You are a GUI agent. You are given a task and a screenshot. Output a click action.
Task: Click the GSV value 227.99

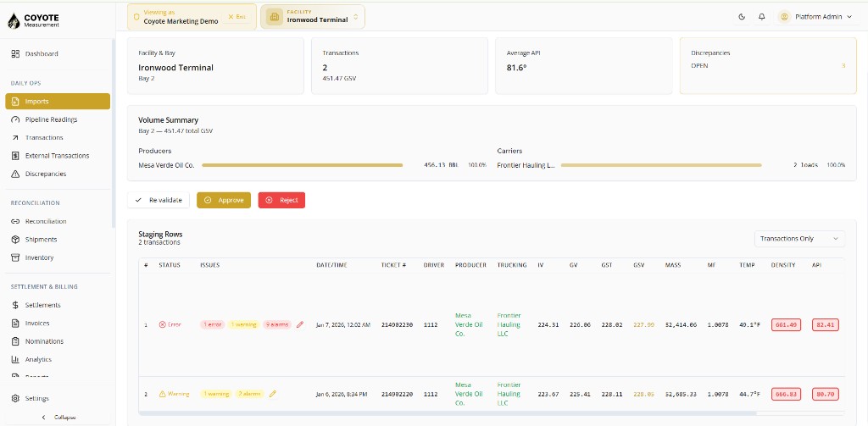click(x=644, y=324)
